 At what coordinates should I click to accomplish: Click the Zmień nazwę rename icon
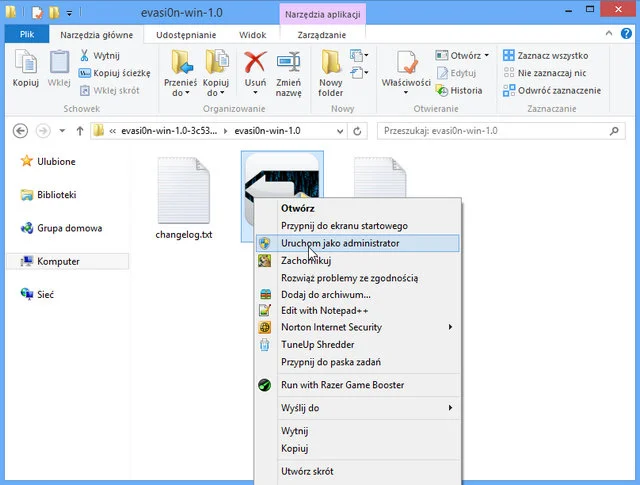click(289, 66)
